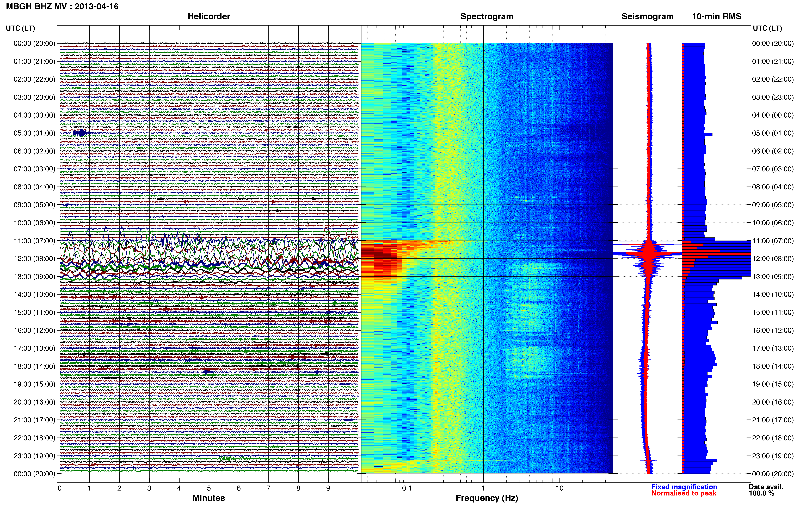The width and height of the screenshot is (812, 508).
Task: Click the 'Minutes' axis label
Action: point(209,498)
